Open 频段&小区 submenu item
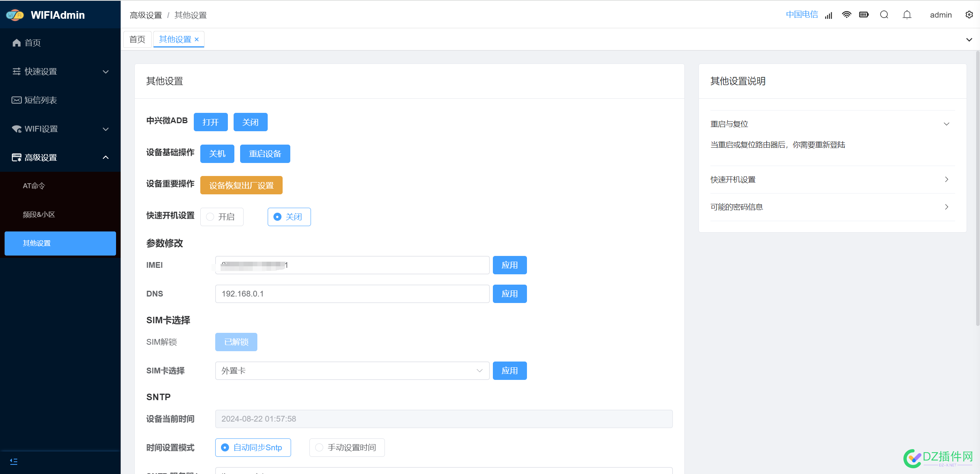 [60, 215]
